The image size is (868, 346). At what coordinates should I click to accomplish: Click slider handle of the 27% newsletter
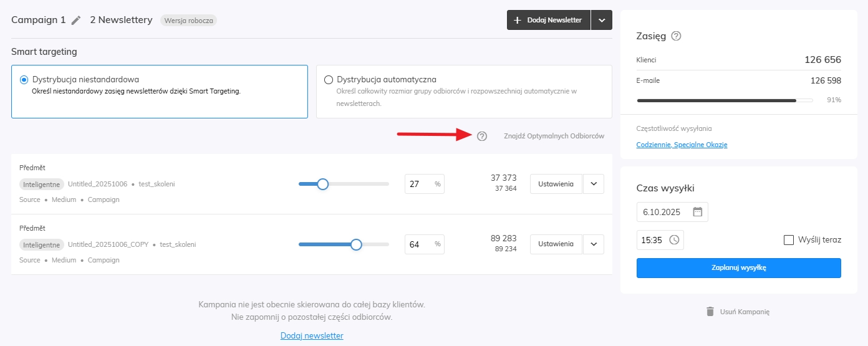coord(322,184)
